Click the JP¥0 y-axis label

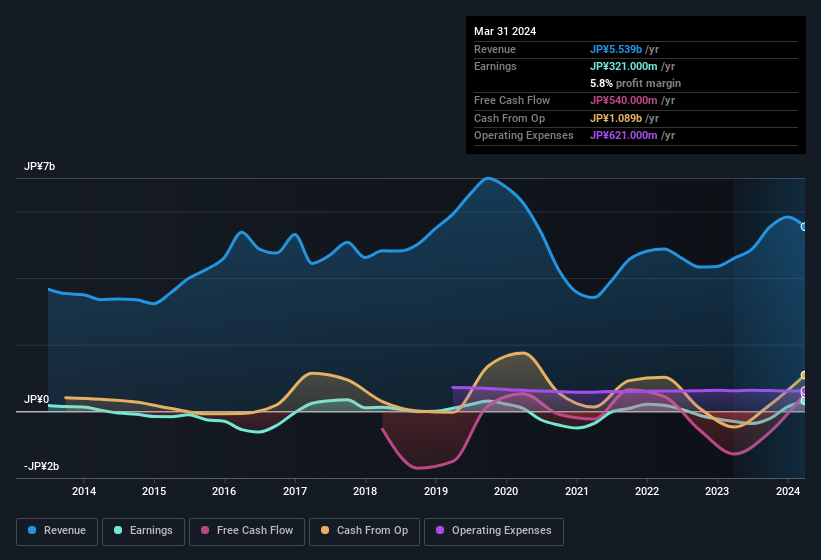36,399
